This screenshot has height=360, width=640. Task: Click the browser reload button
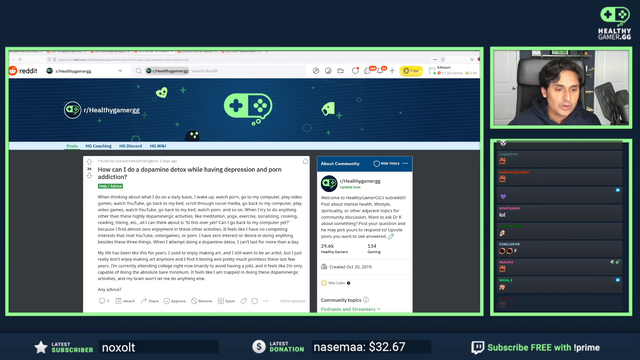coord(20,60)
